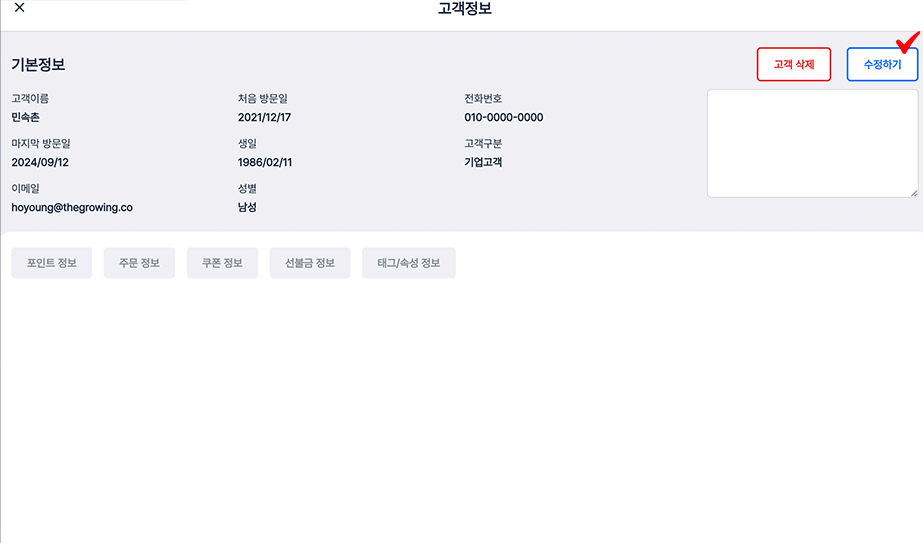Click the phone number 010-0000-0000
This screenshot has width=923, height=543.
coord(503,117)
